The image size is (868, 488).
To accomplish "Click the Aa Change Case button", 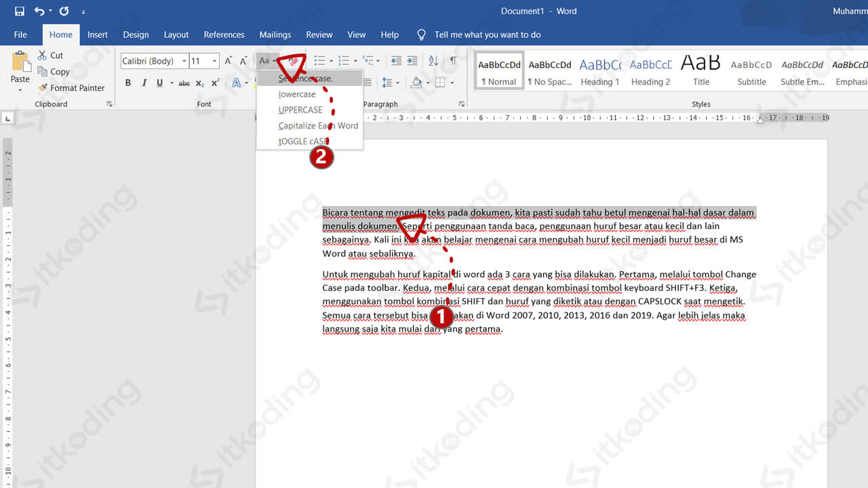I will tap(267, 61).
